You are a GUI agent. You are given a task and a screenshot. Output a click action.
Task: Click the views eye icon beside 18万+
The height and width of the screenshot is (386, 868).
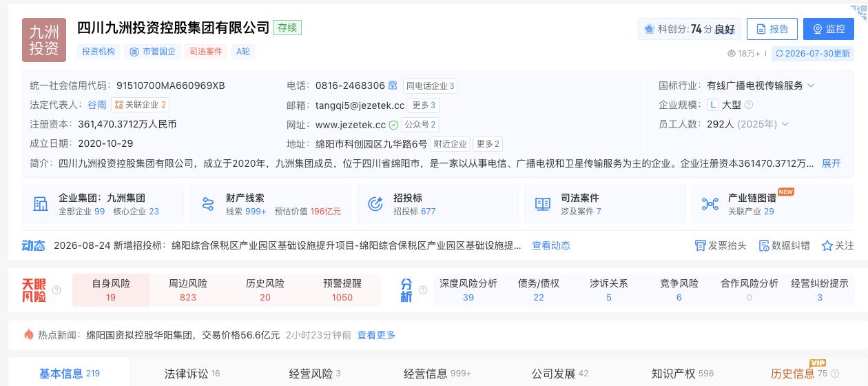(732, 53)
